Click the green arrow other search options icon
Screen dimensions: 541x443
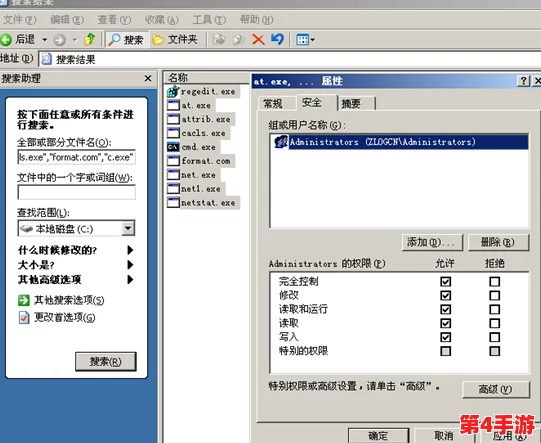point(24,300)
